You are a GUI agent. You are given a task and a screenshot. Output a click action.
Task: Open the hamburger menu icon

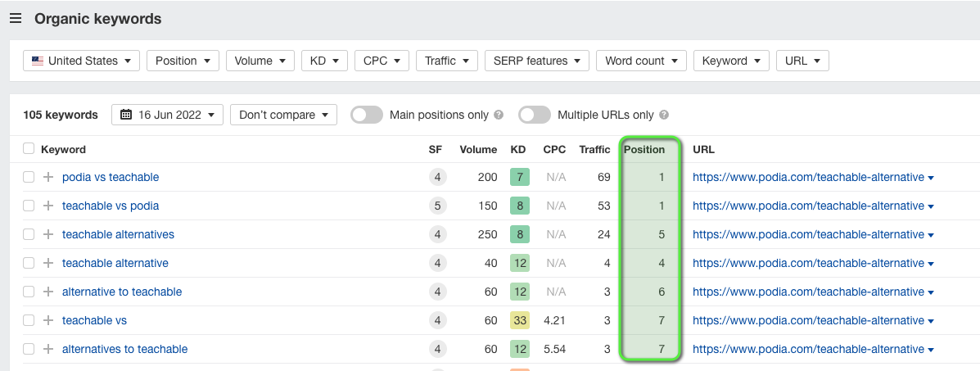point(16,19)
